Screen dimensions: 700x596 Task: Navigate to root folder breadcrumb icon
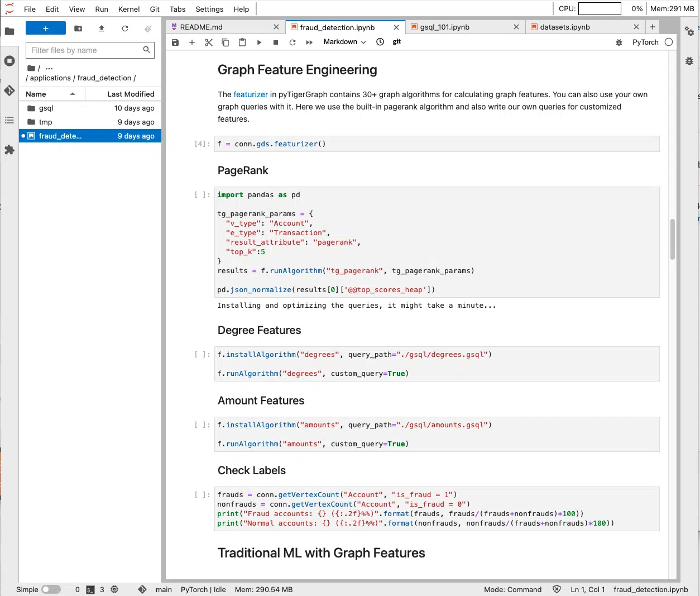click(31, 68)
